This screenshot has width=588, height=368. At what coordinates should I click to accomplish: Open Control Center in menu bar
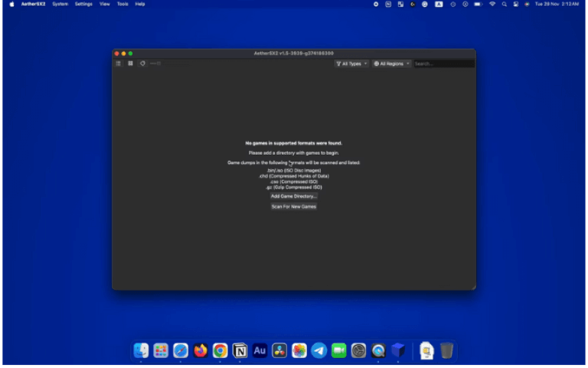tap(516, 4)
